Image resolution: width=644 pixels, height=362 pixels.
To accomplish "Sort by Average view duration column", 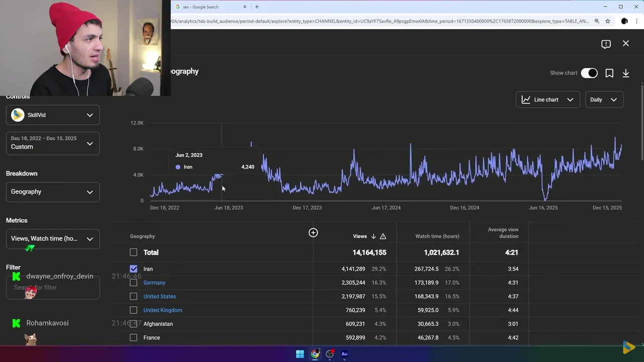I will tap(503, 233).
